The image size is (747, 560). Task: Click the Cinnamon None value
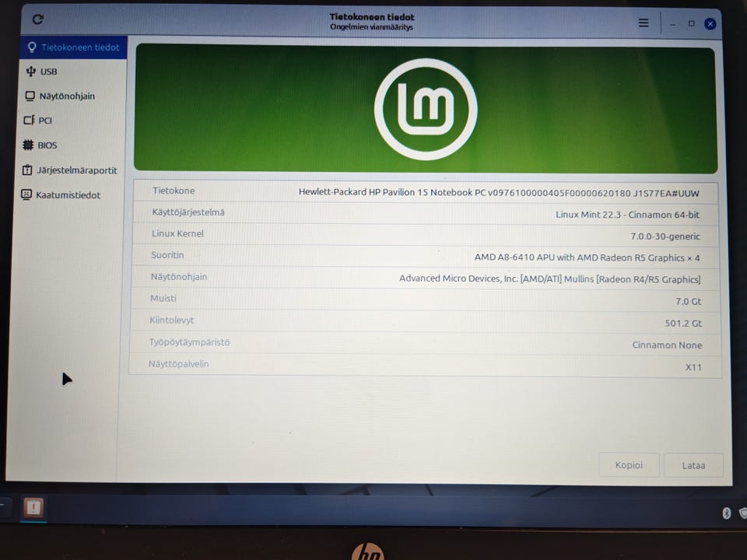pyautogui.click(x=667, y=345)
